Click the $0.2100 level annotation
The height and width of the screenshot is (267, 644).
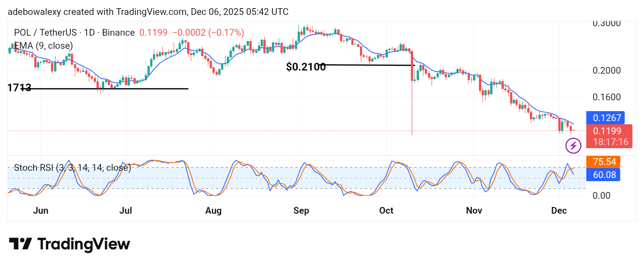(306, 67)
